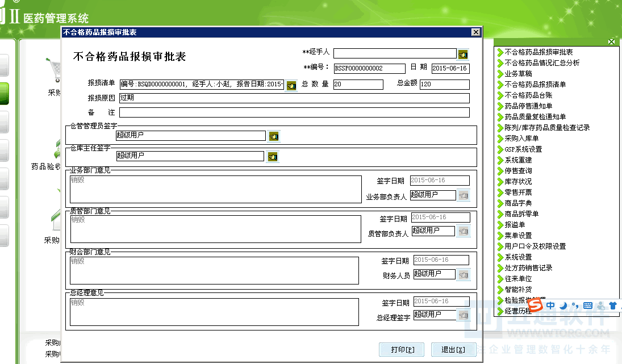Toggle Sogou Chinese/English mode 中

pyautogui.click(x=550, y=306)
